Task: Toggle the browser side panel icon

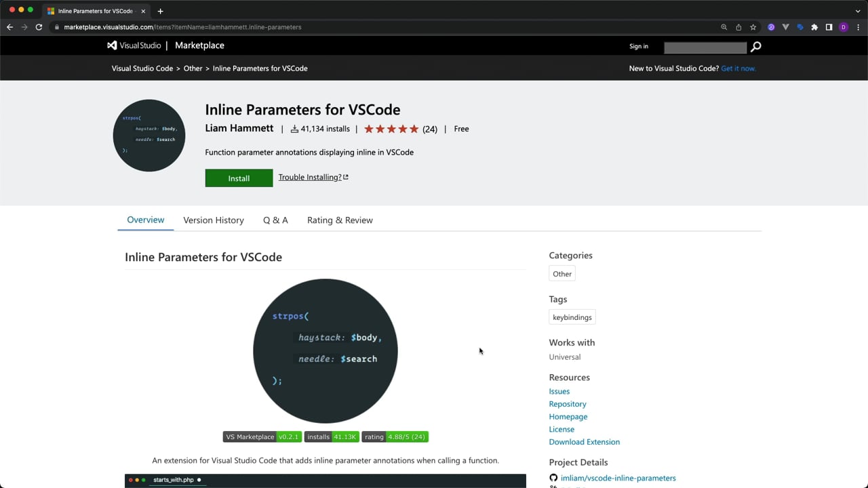Action: pos(829,27)
